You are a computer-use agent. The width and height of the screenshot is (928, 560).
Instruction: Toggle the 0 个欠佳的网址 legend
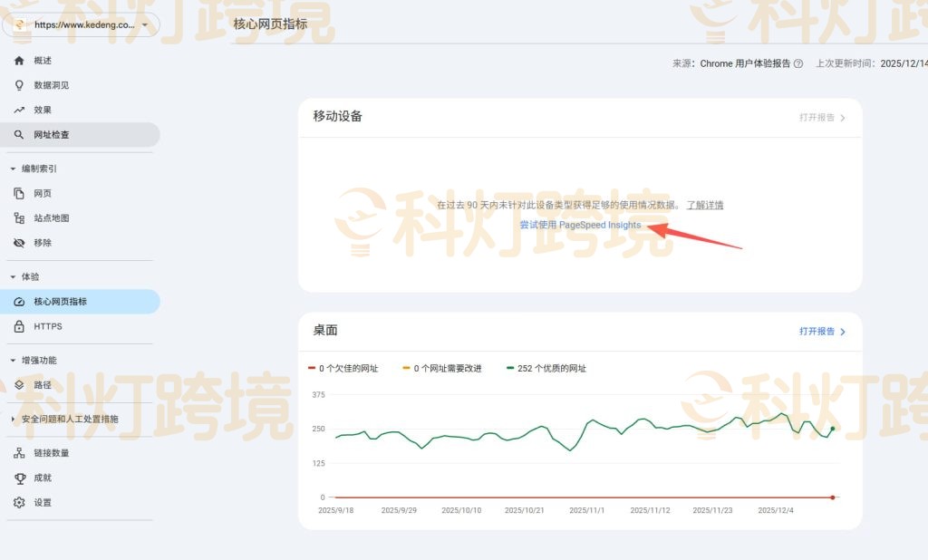343,368
